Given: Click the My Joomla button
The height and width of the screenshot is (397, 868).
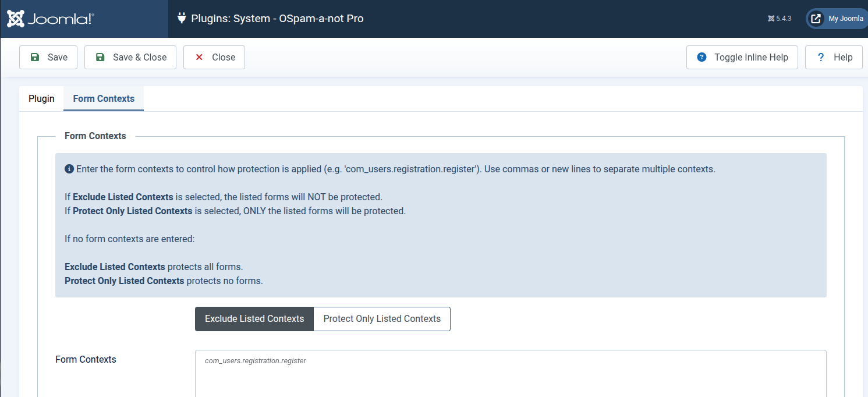Looking at the screenshot, I should [x=837, y=19].
